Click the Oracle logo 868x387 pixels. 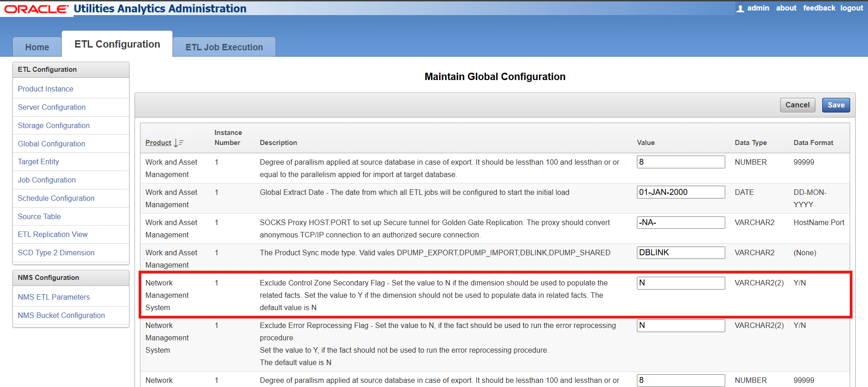click(x=37, y=9)
